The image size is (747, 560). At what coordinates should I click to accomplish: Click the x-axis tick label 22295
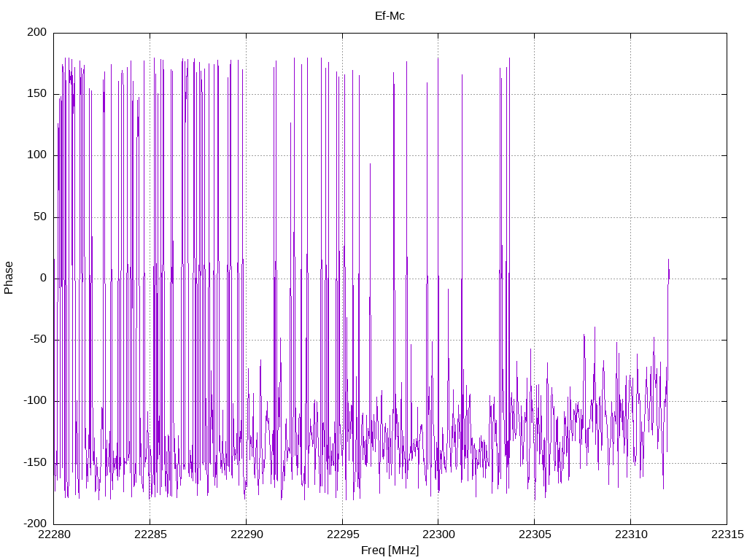[343, 534]
